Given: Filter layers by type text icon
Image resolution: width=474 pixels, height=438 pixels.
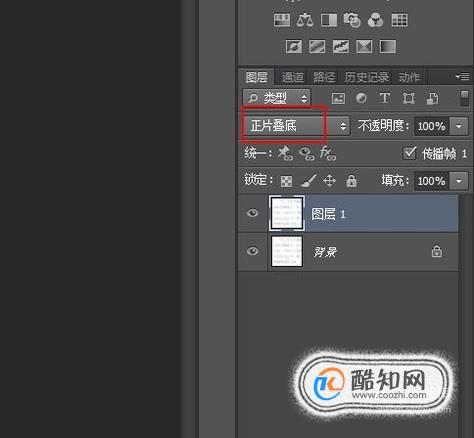Looking at the screenshot, I should [x=385, y=98].
